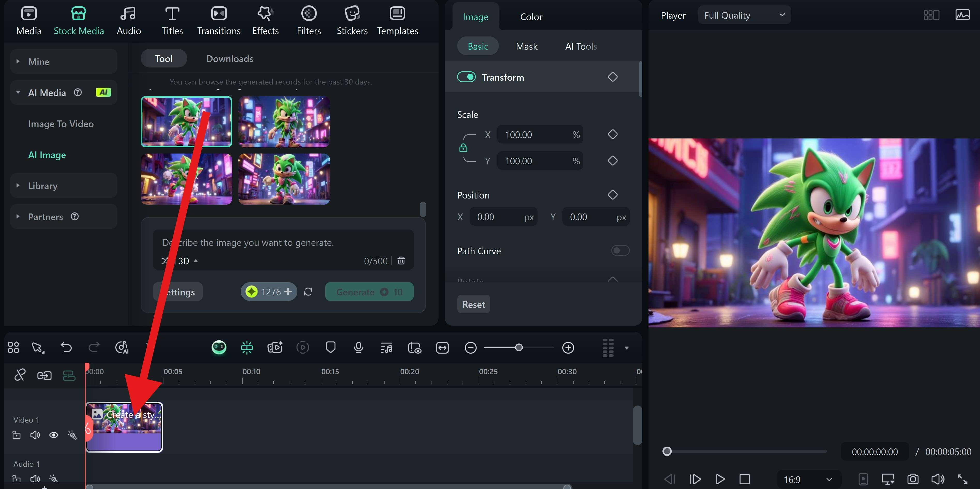Viewport: 980px width, 489px height.
Task: Click the Partners help icon
Action: tap(74, 216)
